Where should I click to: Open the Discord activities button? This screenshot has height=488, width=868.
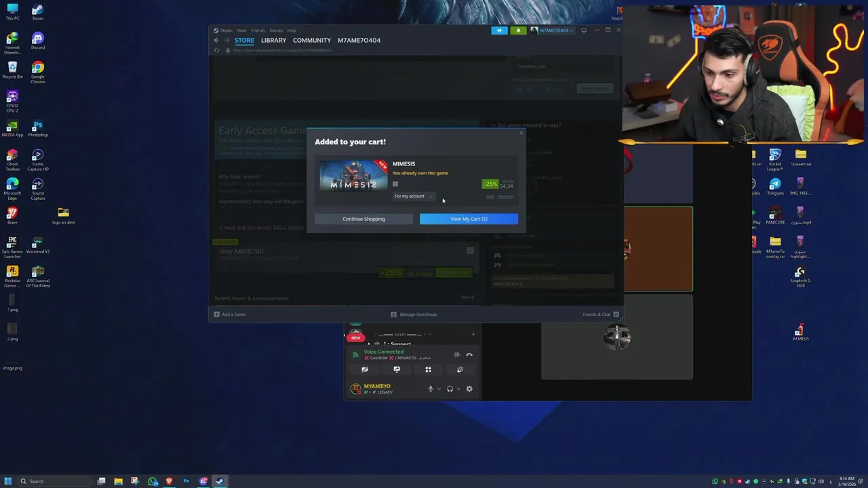(x=428, y=369)
